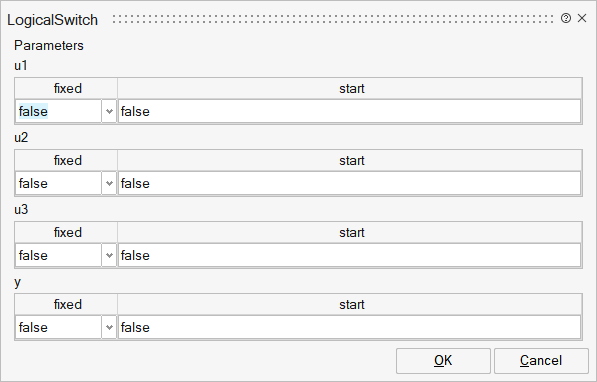Expand the y fixed dropdown arrow

click(109, 327)
